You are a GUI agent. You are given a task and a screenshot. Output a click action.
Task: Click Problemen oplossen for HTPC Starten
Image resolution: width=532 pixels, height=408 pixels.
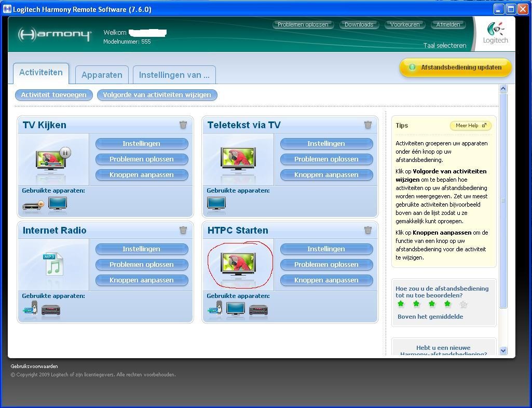pos(326,264)
